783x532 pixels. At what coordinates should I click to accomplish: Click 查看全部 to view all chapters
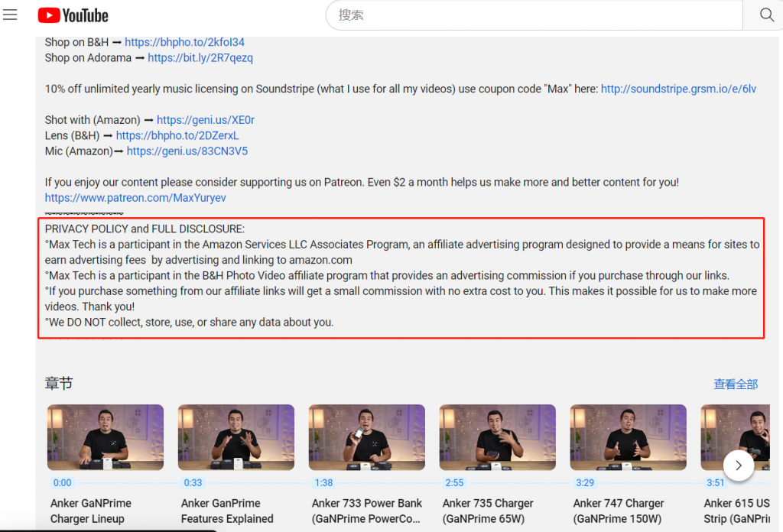pos(736,384)
